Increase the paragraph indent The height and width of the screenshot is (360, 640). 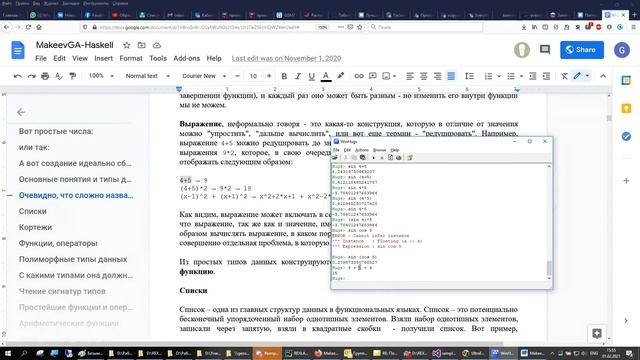546,76
